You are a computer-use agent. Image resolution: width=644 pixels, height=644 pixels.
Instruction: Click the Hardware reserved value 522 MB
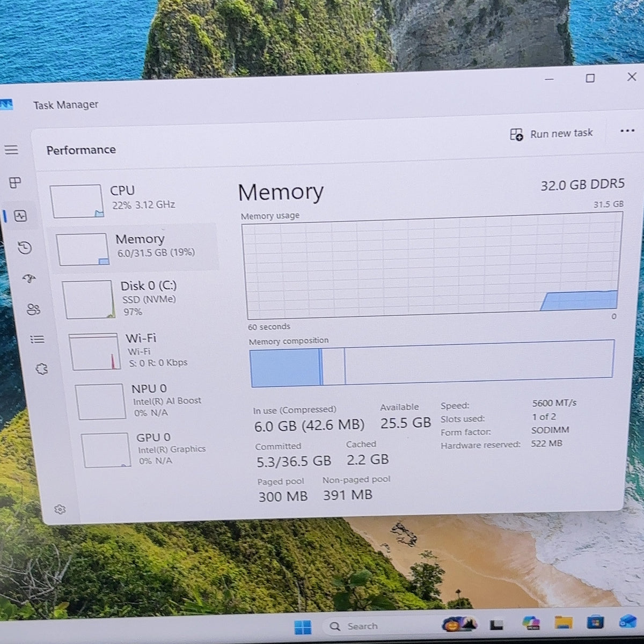pyautogui.click(x=546, y=443)
